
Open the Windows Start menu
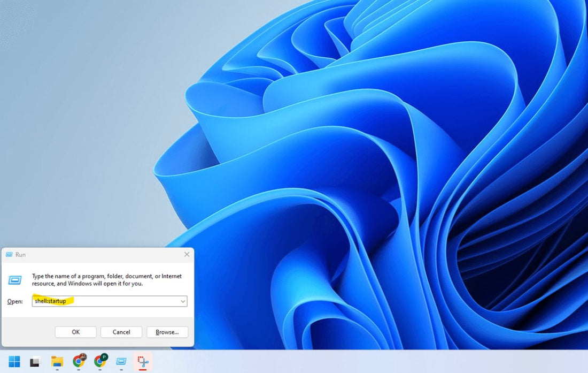click(15, 362)
